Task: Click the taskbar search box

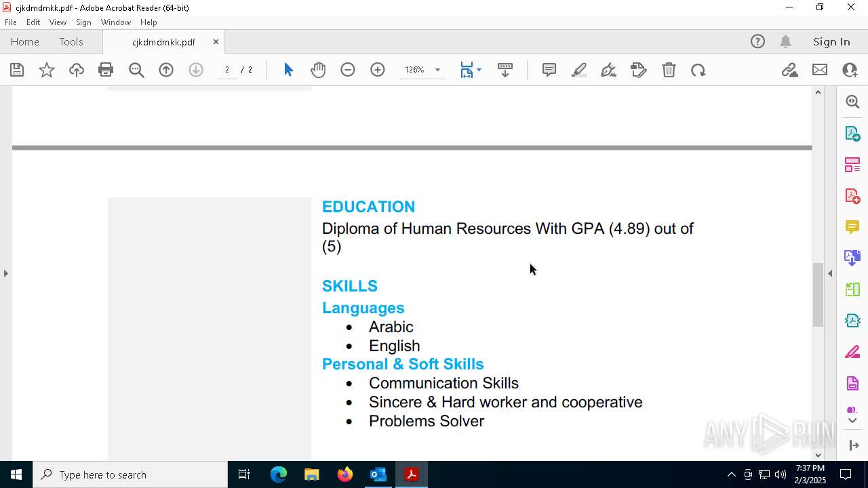Action: [x=130, y=474]
